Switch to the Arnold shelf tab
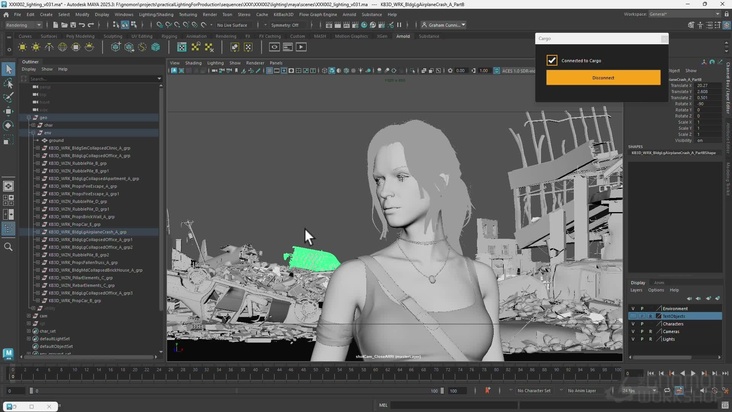This screenshot has height=412, width=732. 403,35
